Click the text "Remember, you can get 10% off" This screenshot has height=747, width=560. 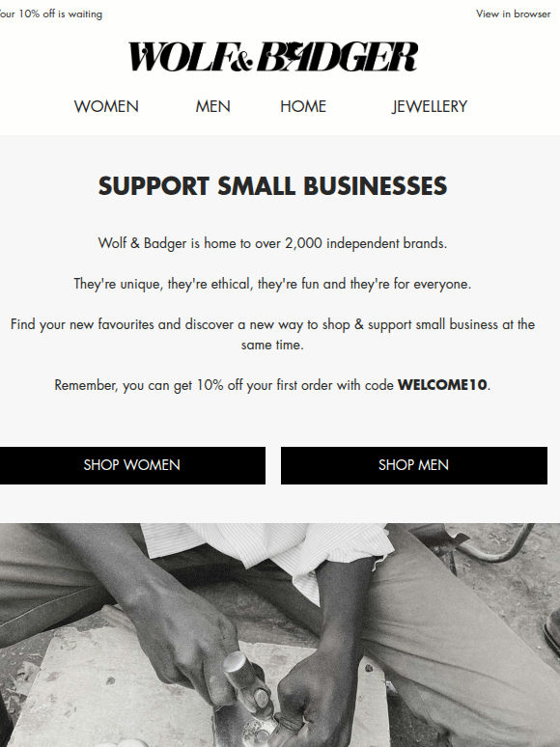[150, 385]
